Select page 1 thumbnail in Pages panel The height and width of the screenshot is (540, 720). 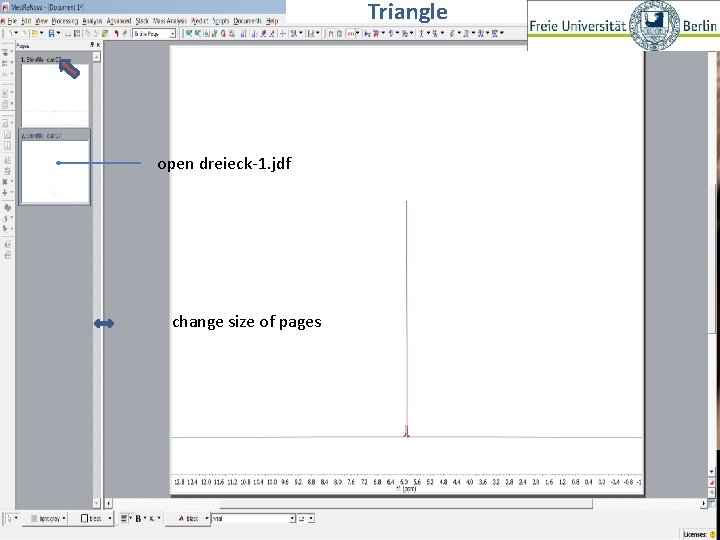(x=55, y=95)
